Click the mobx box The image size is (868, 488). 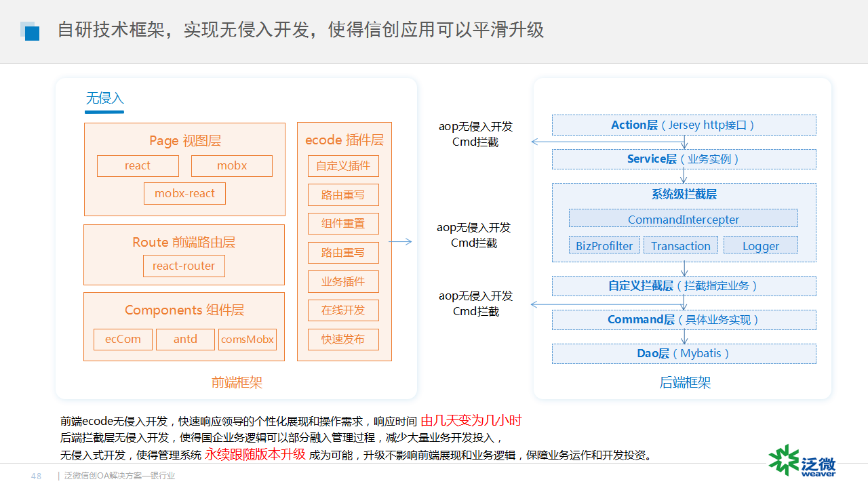(232, 166)
